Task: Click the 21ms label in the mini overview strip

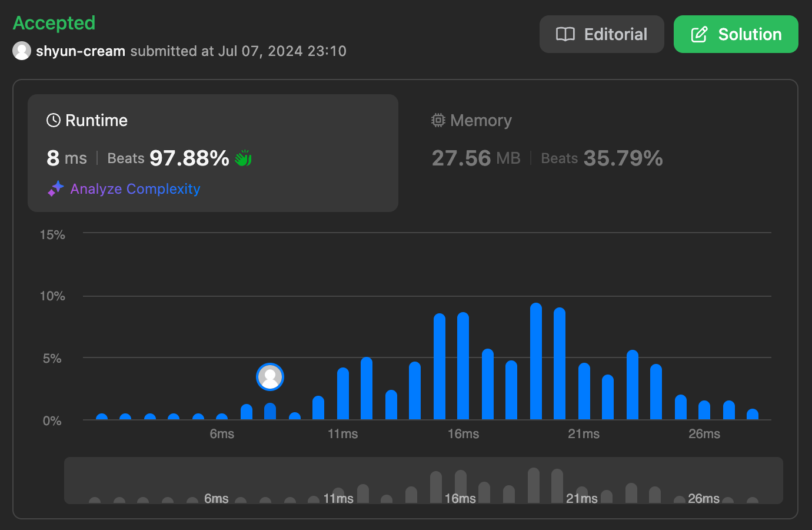Action: coord(582,499)
